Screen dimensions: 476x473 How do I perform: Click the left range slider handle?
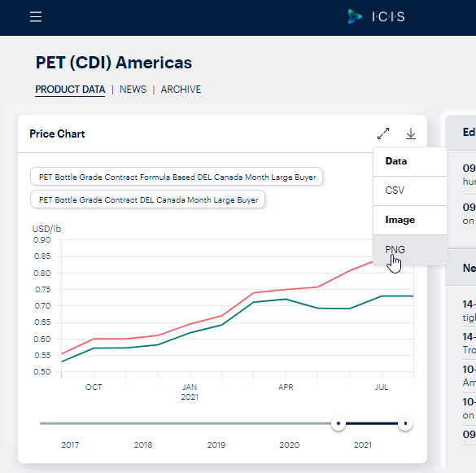tap(338, 423)
